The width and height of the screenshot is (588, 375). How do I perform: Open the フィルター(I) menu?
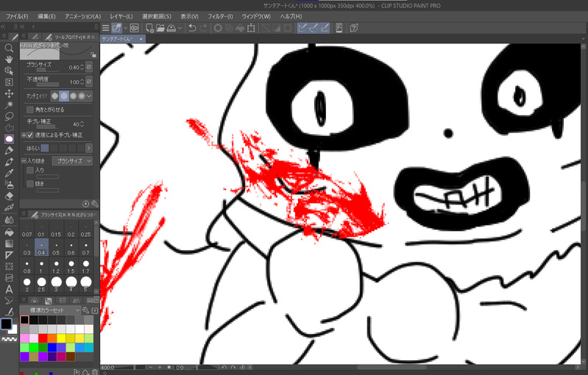point(220,16)
